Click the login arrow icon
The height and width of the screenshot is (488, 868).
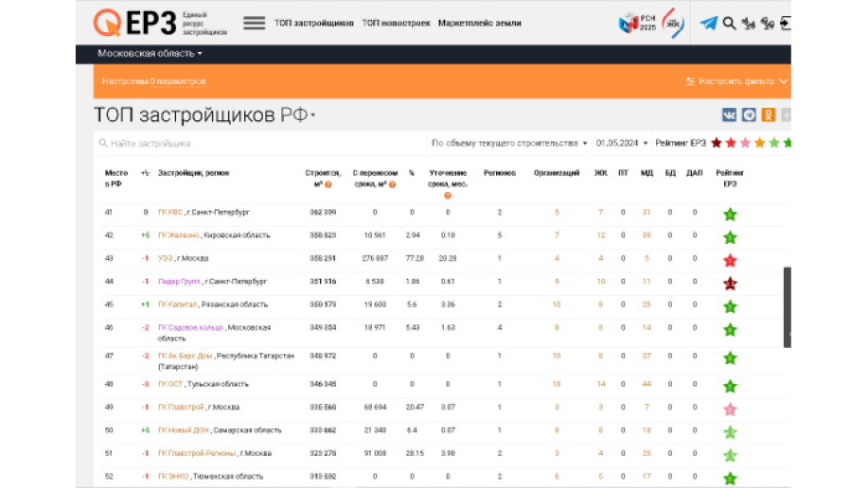[785, 23]
